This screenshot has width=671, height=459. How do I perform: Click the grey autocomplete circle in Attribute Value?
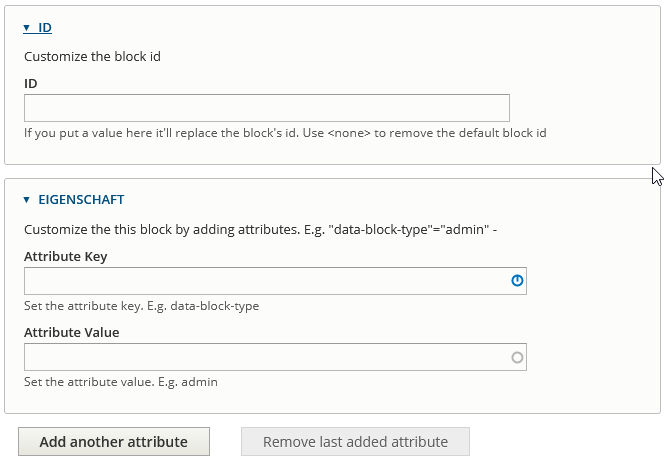tap(517, 357)
